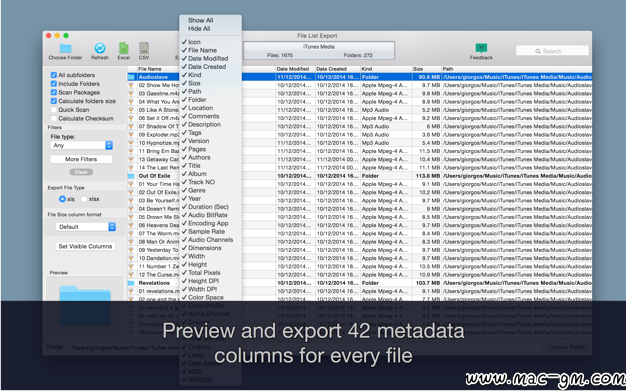Click the Revelations folder icon in list

tap(131, 283)
